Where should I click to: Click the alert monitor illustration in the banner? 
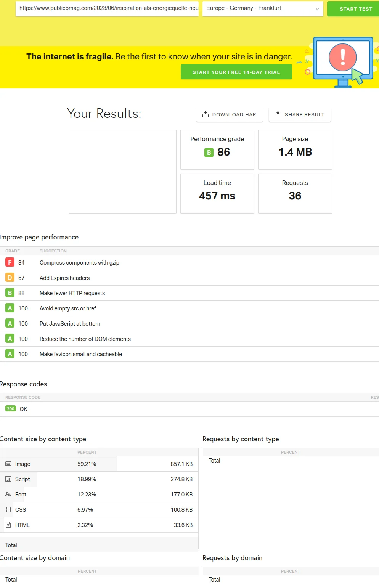342,62
